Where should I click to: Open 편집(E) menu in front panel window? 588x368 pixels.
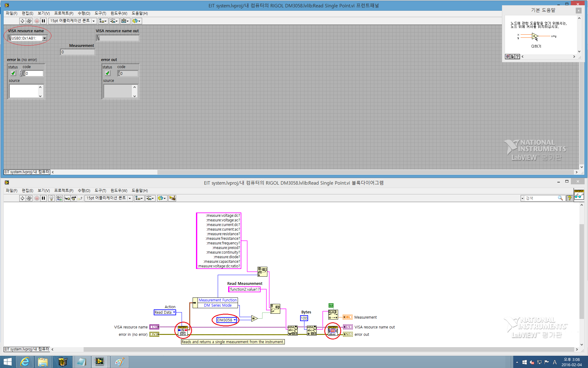click(x=28, y=13)
